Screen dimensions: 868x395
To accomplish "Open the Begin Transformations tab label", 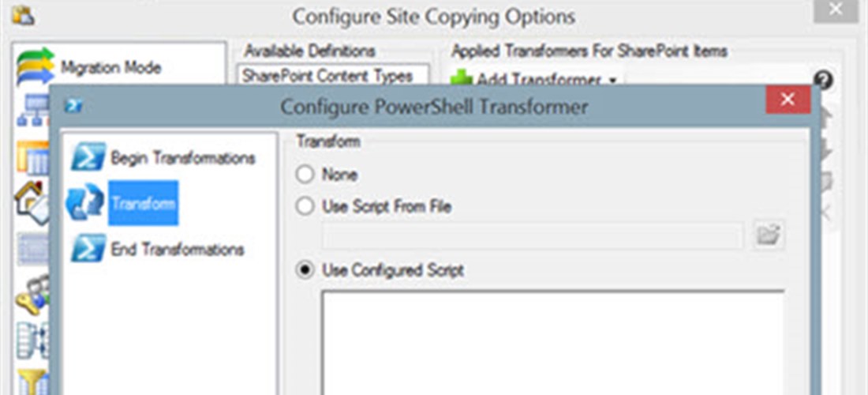I will [x=183, y=158].
